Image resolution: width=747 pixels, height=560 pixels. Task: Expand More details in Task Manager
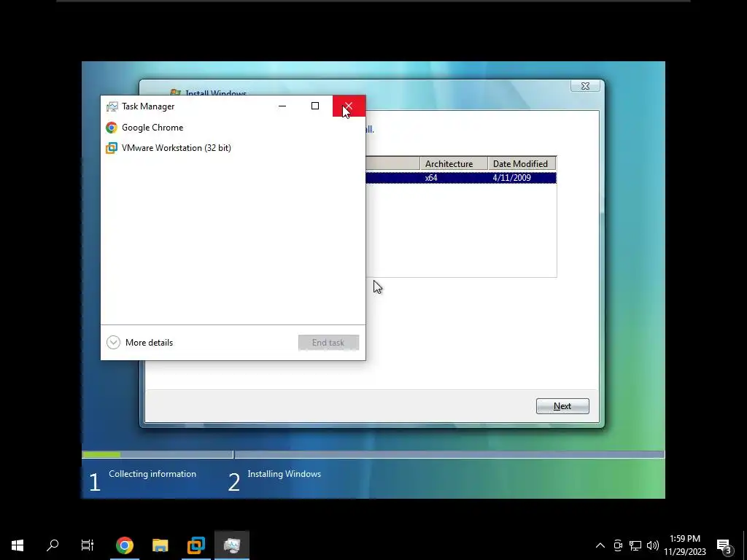139,343
